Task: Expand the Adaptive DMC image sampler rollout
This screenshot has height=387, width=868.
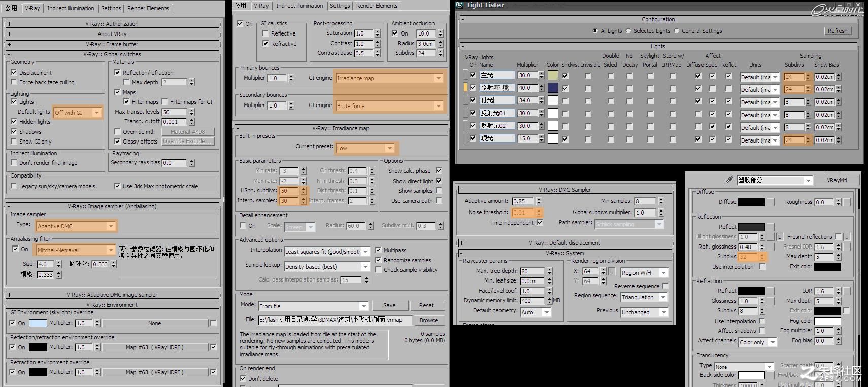Action: [112, 295]
